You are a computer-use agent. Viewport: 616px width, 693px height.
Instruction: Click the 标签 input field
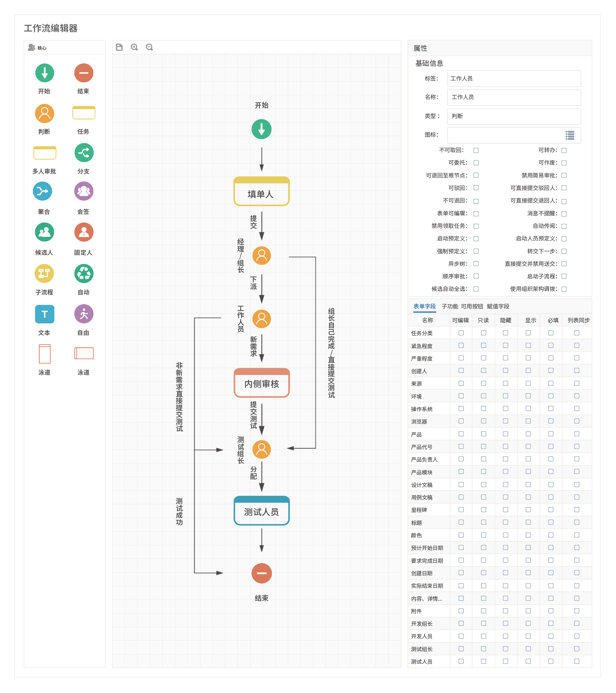tap(514, 79)
